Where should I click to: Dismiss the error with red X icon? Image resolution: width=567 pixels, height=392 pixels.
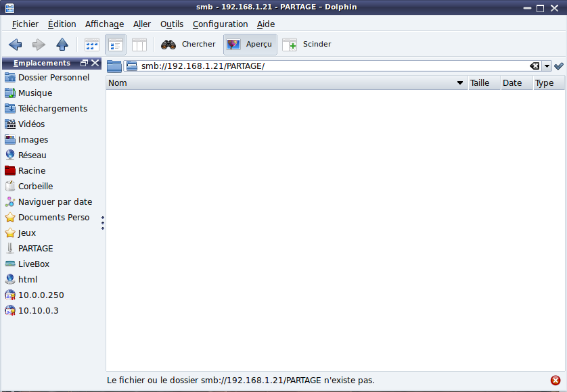coord(555,380)
